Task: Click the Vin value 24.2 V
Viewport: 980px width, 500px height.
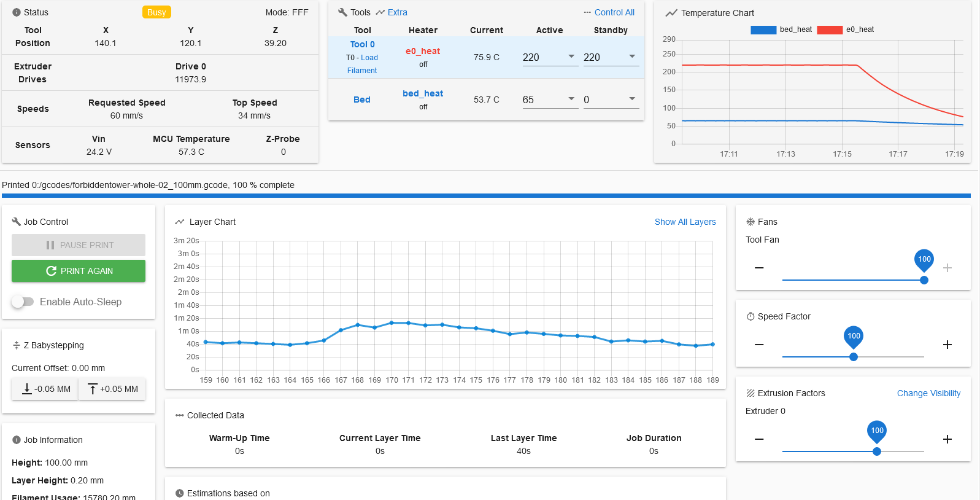Action: [x=99, y=152]
